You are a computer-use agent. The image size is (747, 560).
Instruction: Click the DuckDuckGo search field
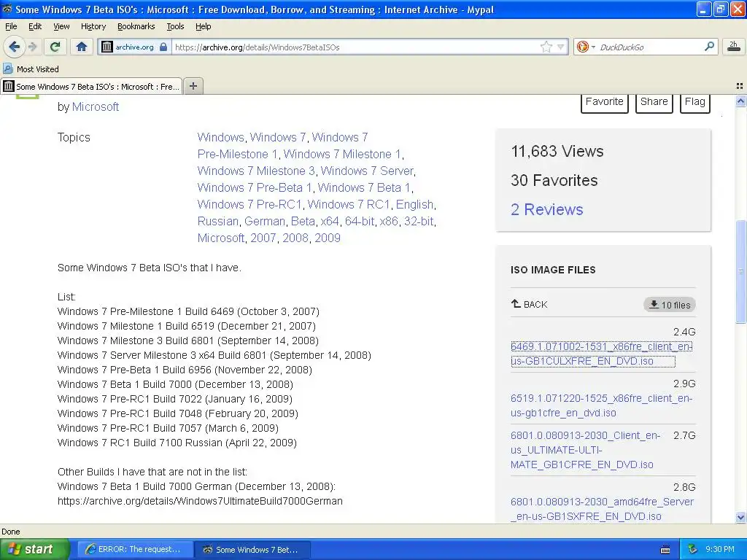pos(649,47)
